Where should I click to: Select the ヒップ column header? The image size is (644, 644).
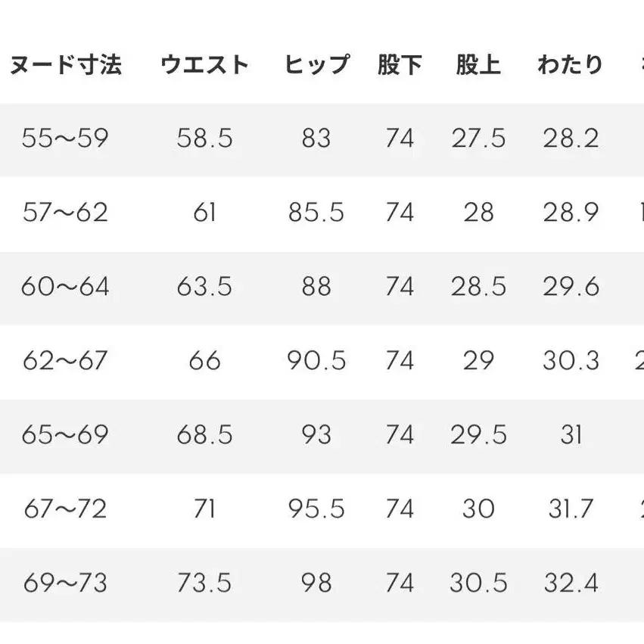coord(316,65)
